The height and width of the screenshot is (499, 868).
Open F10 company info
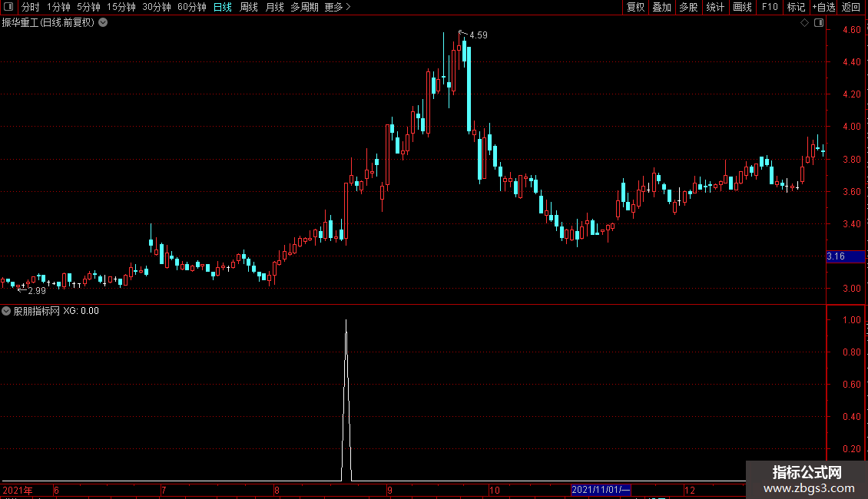pos(770,7)
